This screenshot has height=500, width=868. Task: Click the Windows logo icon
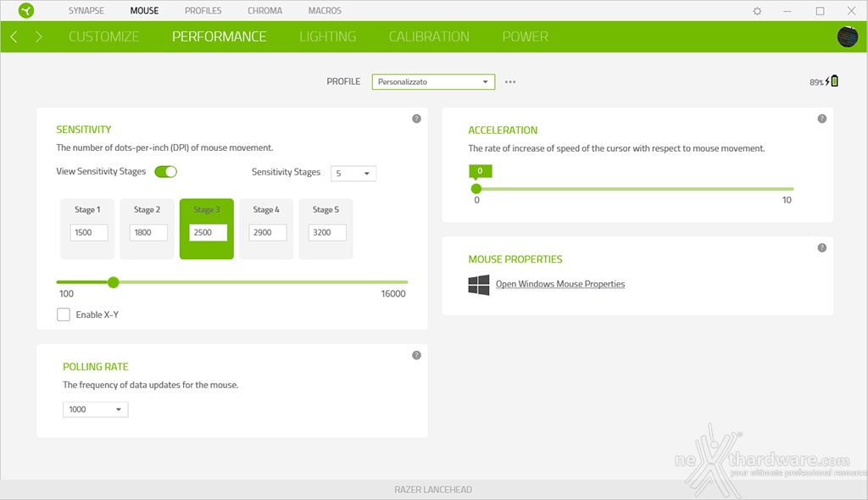click(479, 285)
